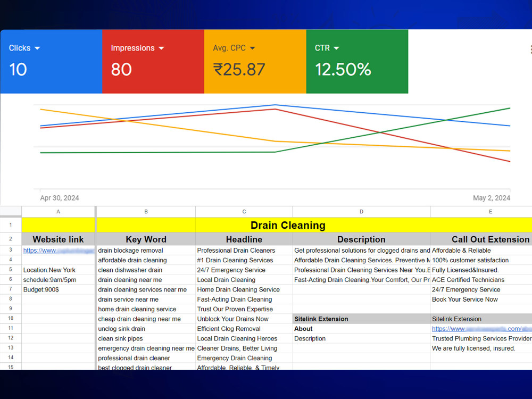Viewport: 532px width, 399px height.
Task: Click 'Trusted Plumbing Services Provider' cell
Action: click(482, 338)
